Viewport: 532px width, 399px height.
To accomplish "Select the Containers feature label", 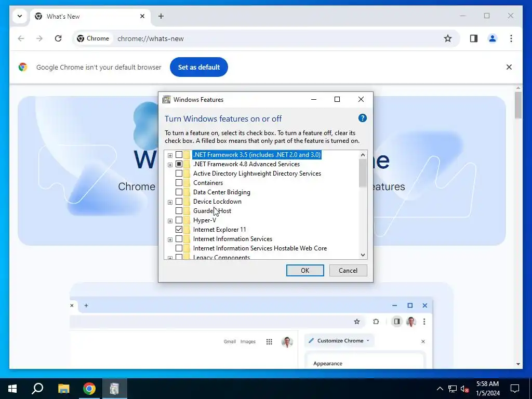I will (x=208, y=183).
